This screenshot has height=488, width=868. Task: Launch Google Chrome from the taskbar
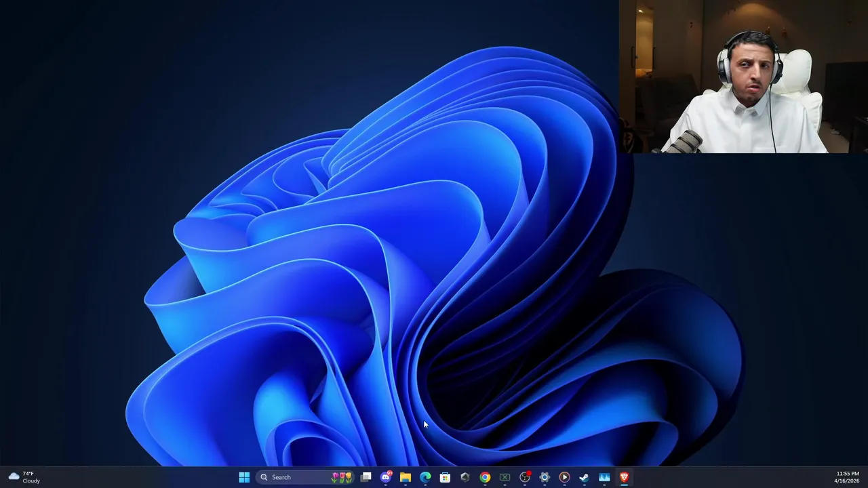coord(485,477)
